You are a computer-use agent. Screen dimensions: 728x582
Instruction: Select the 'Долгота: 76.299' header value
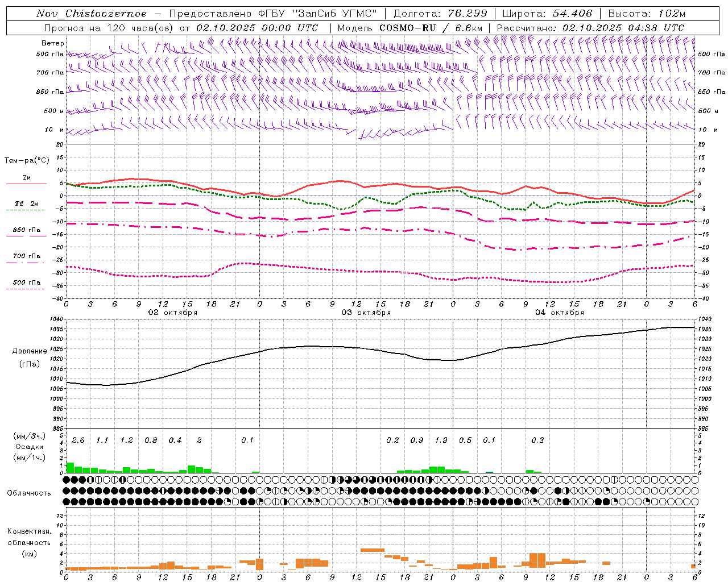[x=440, y=14]
